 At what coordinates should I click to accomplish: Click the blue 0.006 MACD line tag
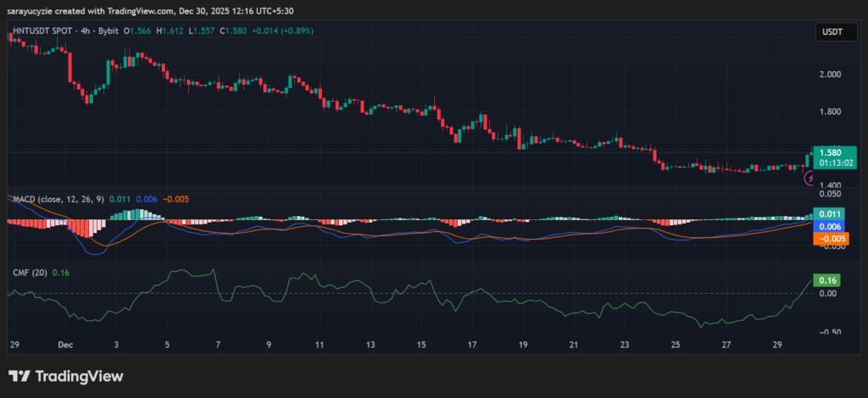[x=828, y=227]
